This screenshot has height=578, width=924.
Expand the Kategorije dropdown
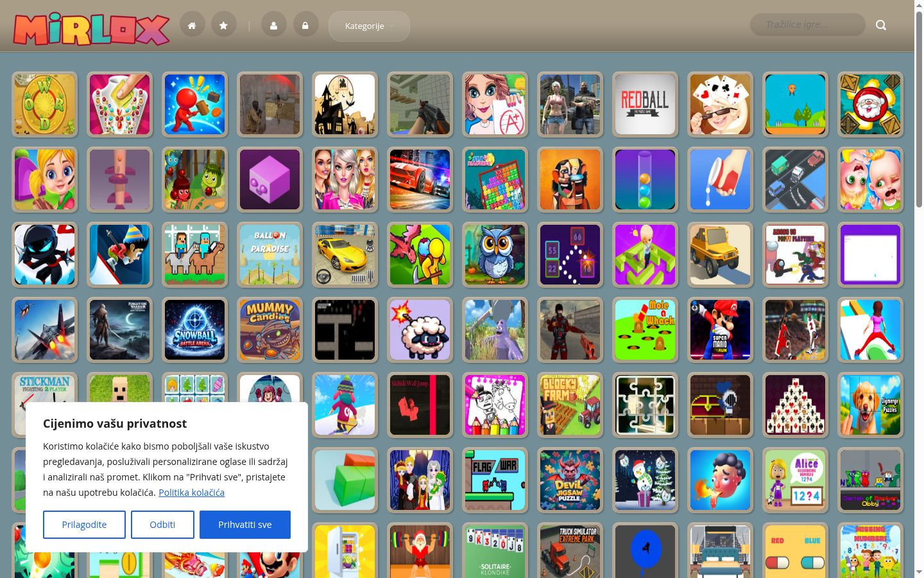(x=369, y=26)
